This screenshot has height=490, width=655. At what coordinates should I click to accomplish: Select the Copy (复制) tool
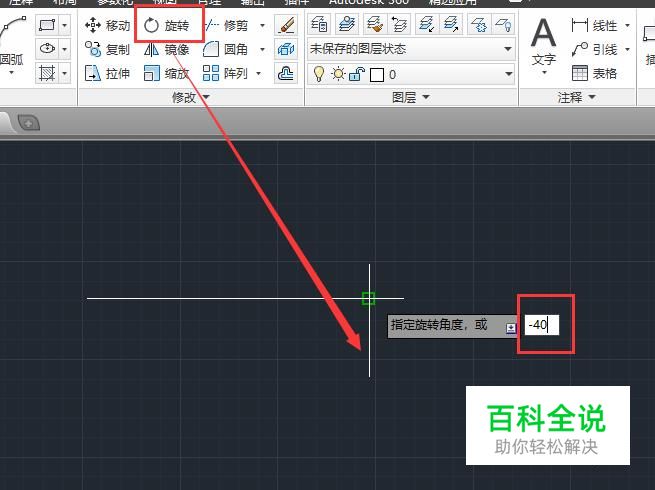[107, 49]
